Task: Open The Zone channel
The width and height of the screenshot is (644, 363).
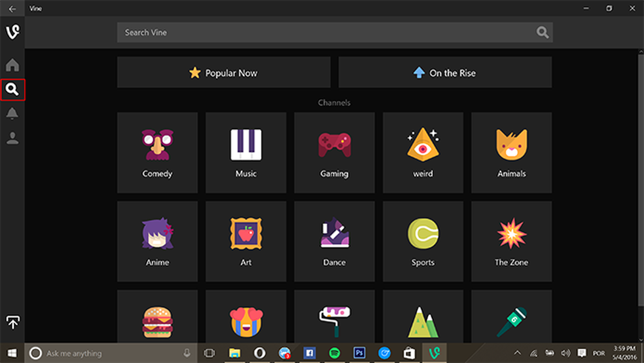Action: pyautogui.click(x=512, y=241)
